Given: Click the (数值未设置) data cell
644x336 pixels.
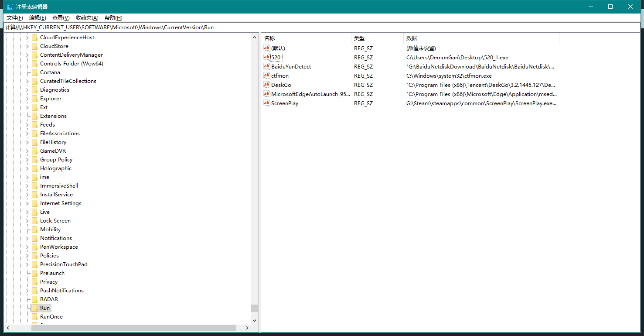Looking at the screenshot, I should point(421,48).
